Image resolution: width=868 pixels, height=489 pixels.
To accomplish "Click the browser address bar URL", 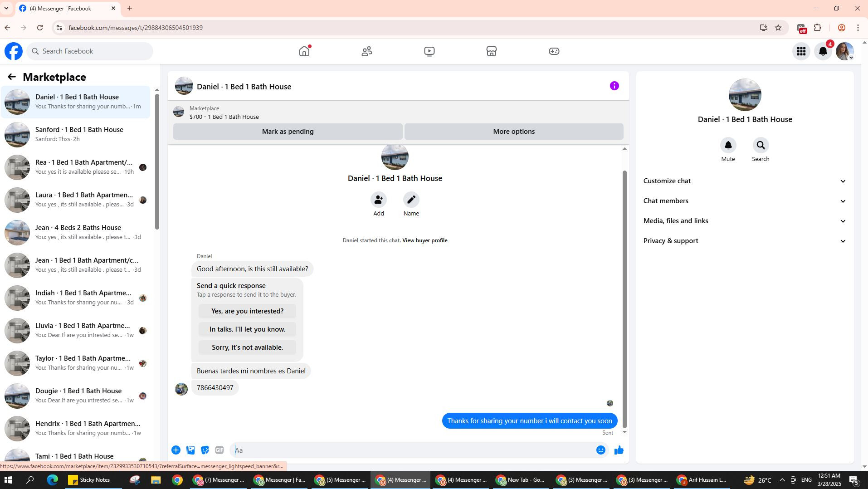I will point(135,28).
